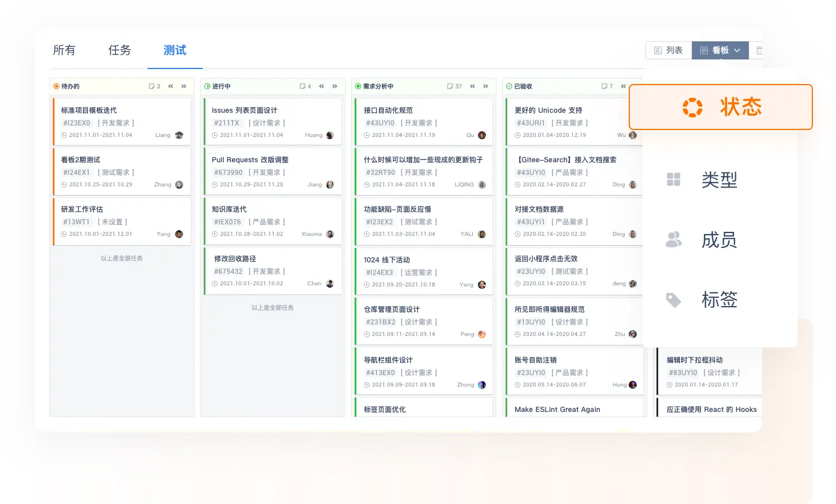The image size is (836, 504).
Task: Collapse 待办的 column with left chevrons
Action: click(170, 86)
